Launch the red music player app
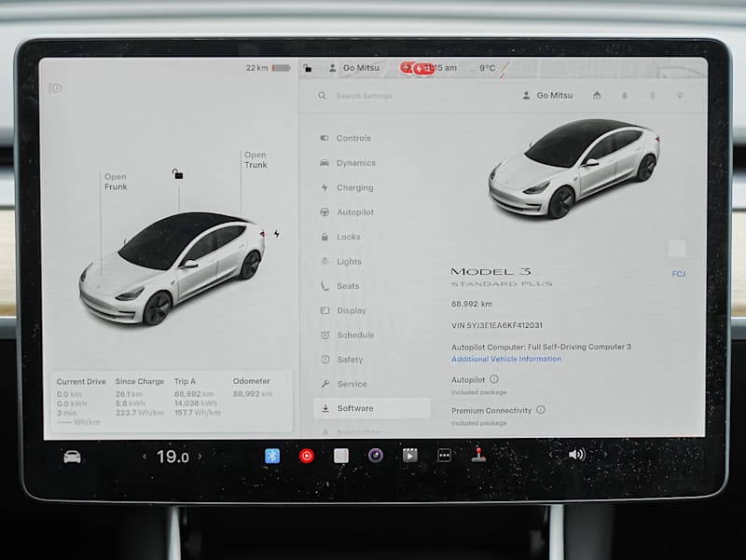 307,456
